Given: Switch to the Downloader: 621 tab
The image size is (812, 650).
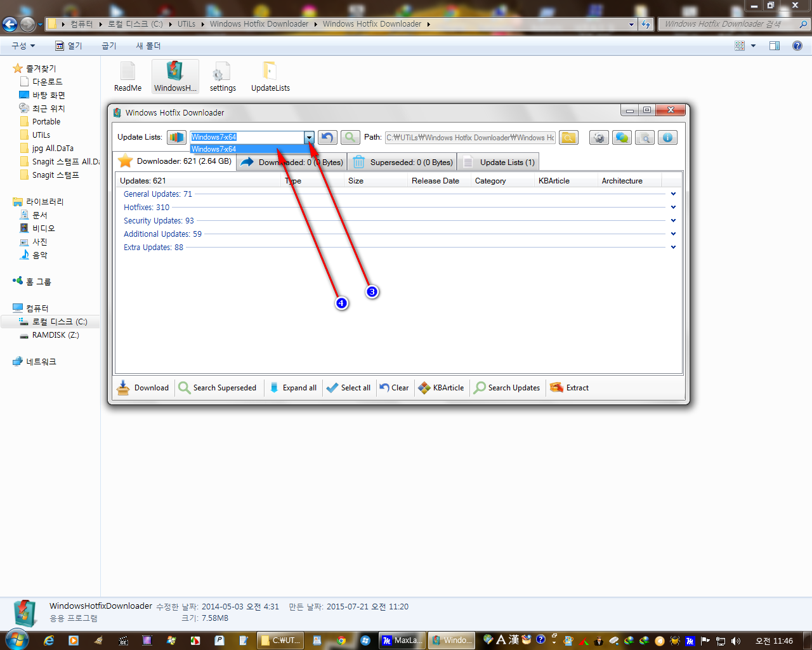Looking at the screenshot, I should (175, 161).
